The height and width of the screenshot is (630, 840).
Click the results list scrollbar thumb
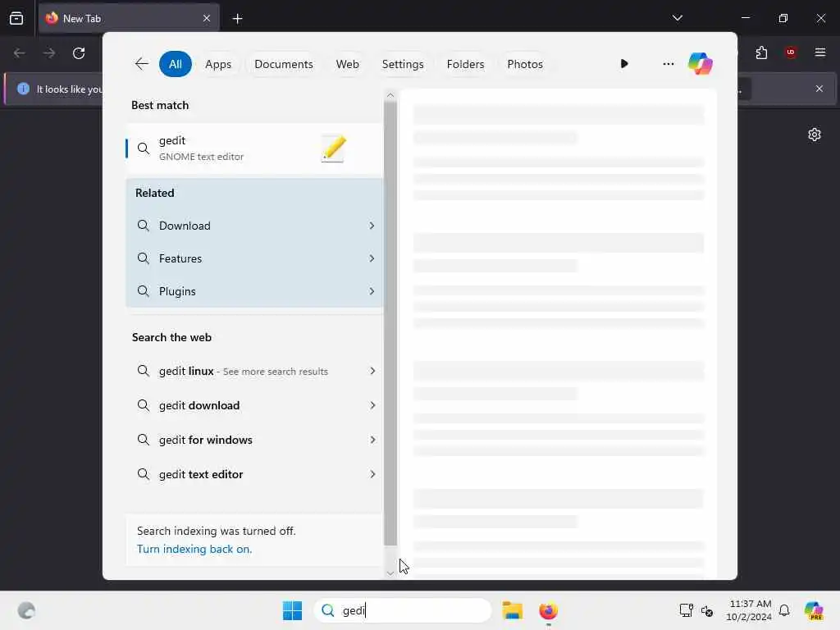pyautogui.click(x=390, y=323)
